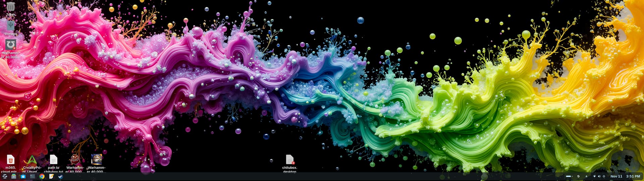Launch Google Chrome from taskbar

[42, 176]
